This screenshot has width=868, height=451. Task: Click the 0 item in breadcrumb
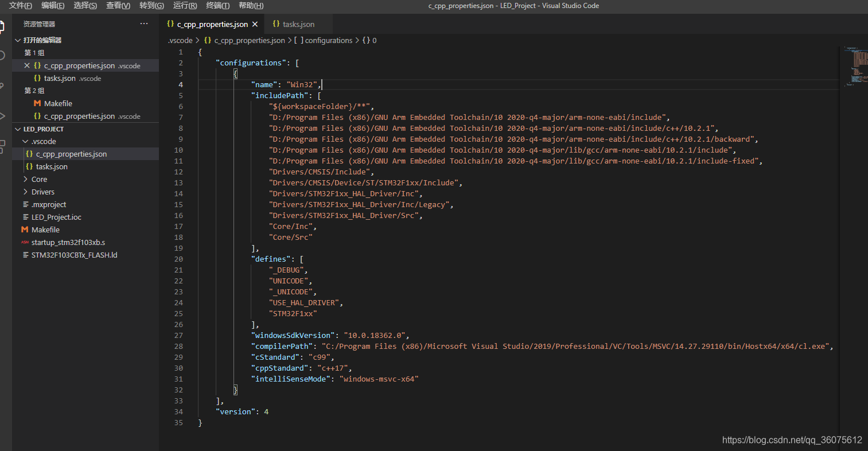(375, 40)
